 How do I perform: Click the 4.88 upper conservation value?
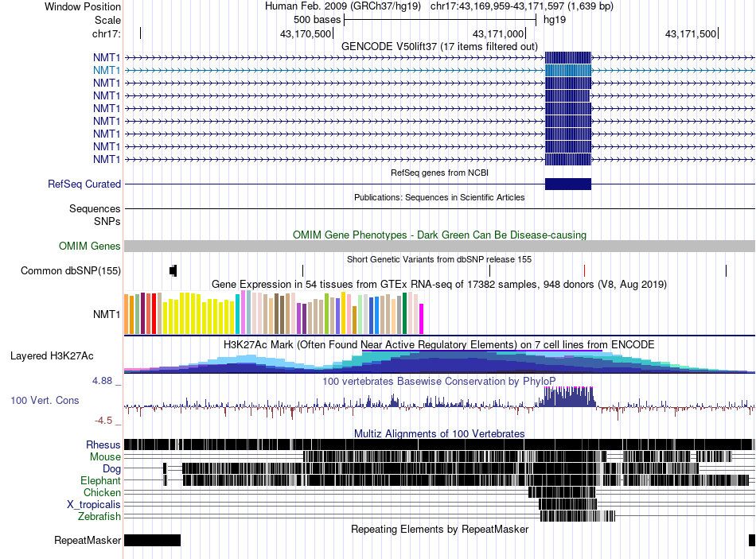pos(102,381)
